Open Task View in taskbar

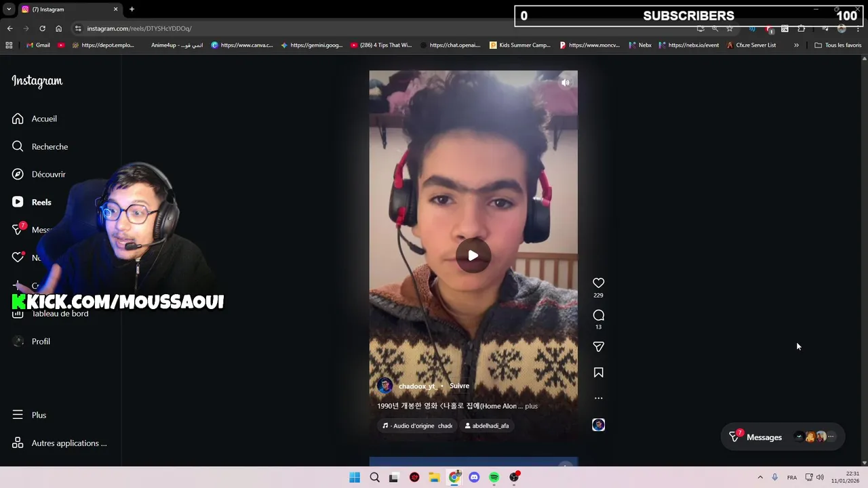point(393,477)
